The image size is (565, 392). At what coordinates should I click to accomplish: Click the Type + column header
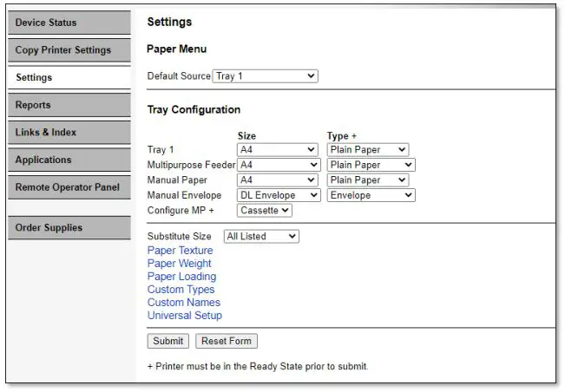point(342,136)
